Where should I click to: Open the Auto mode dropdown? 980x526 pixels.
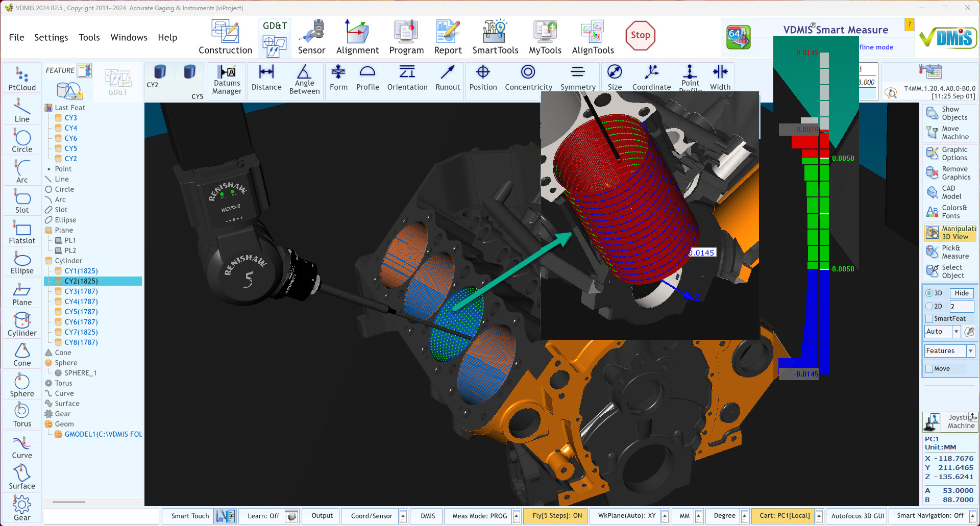click(957, 332)
